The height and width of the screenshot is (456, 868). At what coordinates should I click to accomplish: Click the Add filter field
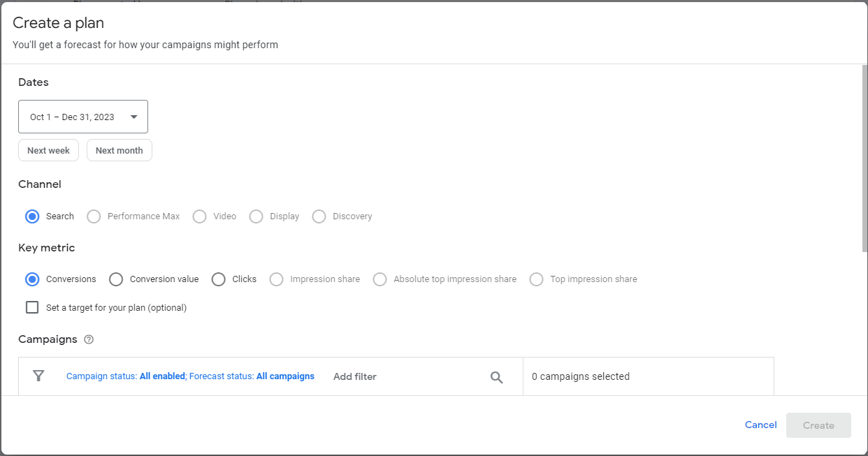pyautogui.click(x=354, y=376)
